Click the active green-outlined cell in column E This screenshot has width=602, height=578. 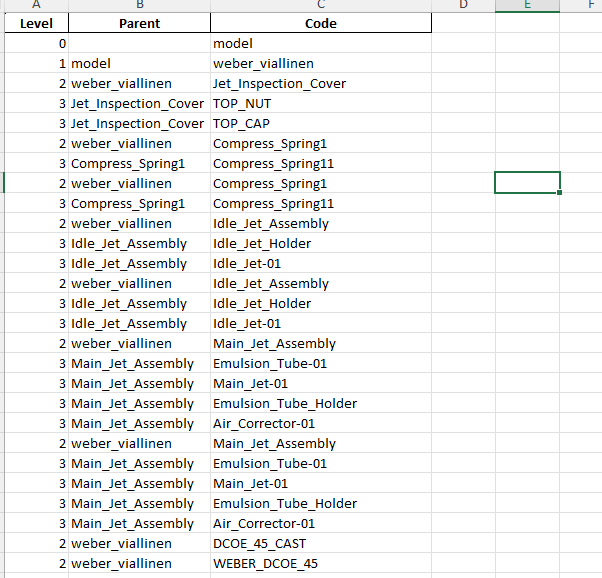tap(527, 183)
